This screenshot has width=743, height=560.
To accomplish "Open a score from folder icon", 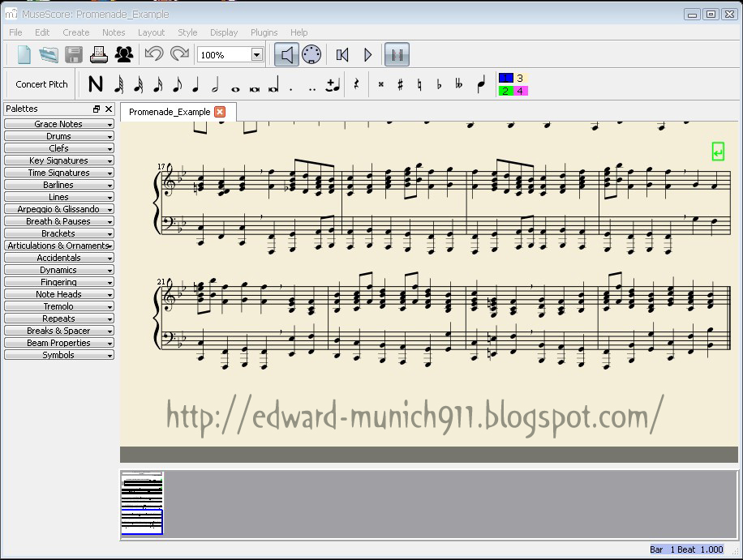I will (x=49, y=55).
